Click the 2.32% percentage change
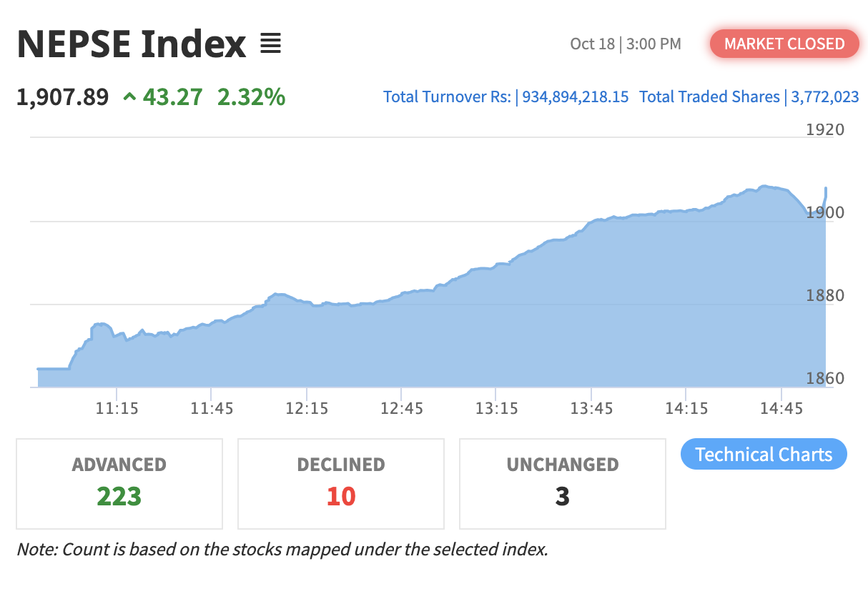 (x=251, y=96)
